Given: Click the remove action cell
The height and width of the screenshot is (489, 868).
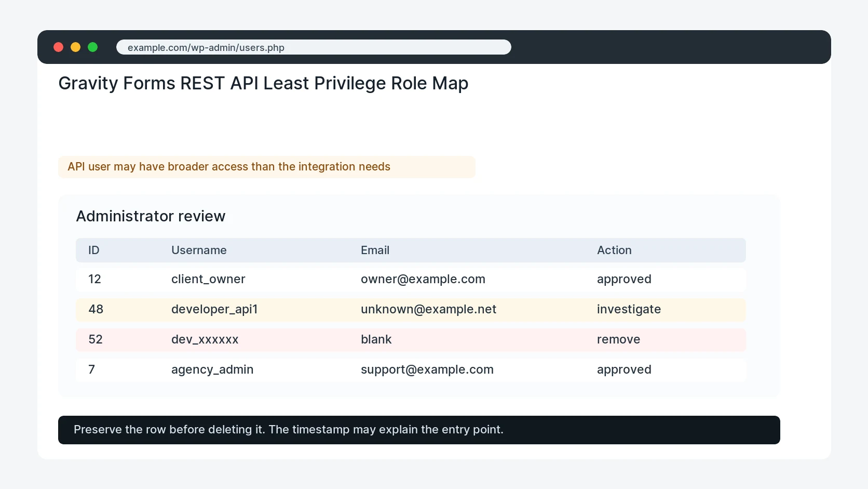Looking at the screenshot, I should [x=618, y=339].
